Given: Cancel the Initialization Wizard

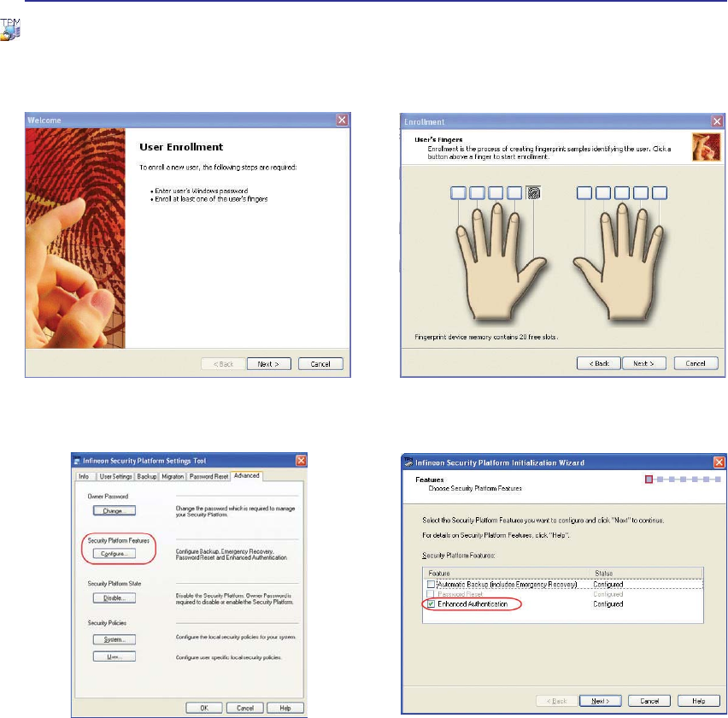Looking at the screenshot, I should pyautogui.click(x=649, y=701).
